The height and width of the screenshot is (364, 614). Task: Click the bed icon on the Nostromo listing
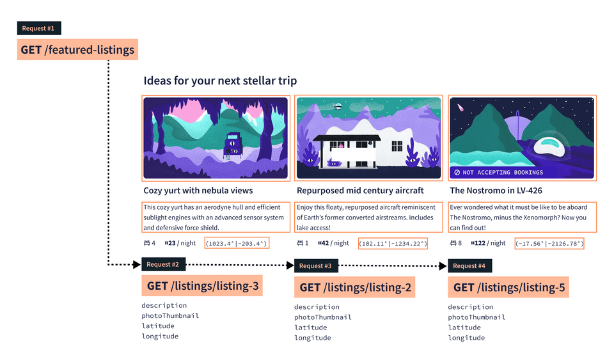453,243
